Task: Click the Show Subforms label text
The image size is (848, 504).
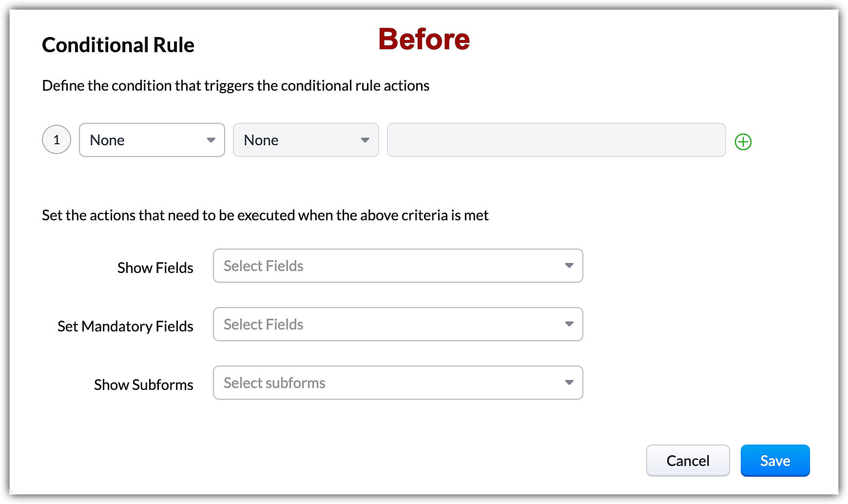Action: (144, 385)
